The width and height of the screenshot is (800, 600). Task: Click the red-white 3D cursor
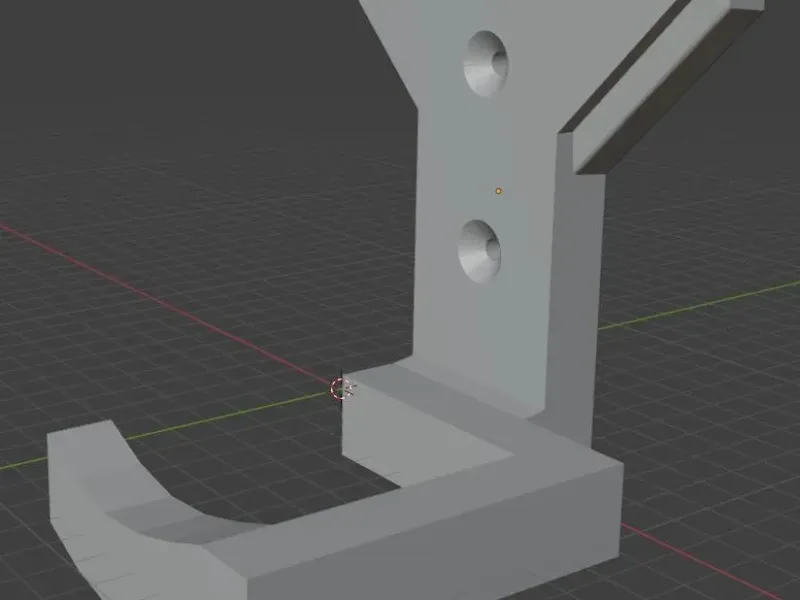(340, 389)
